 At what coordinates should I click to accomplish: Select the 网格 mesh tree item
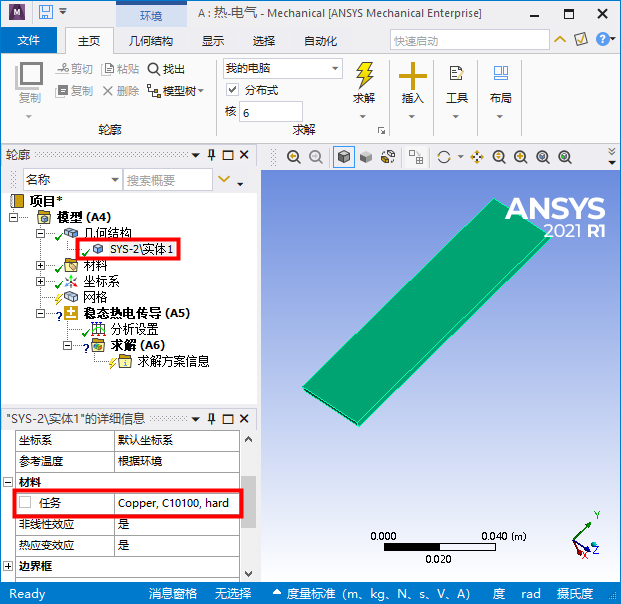tap(95, 297)
